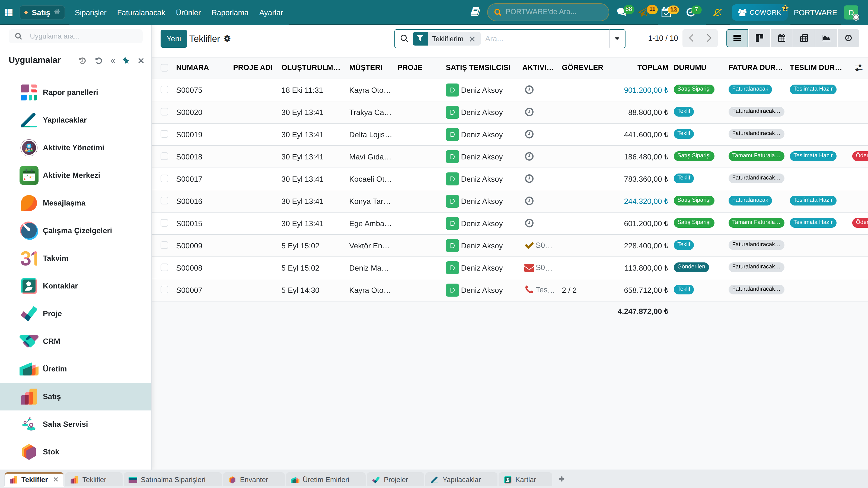Open the knowledge book icon in top bar
This screenshot has height=488, width=868.
[475, 12]
